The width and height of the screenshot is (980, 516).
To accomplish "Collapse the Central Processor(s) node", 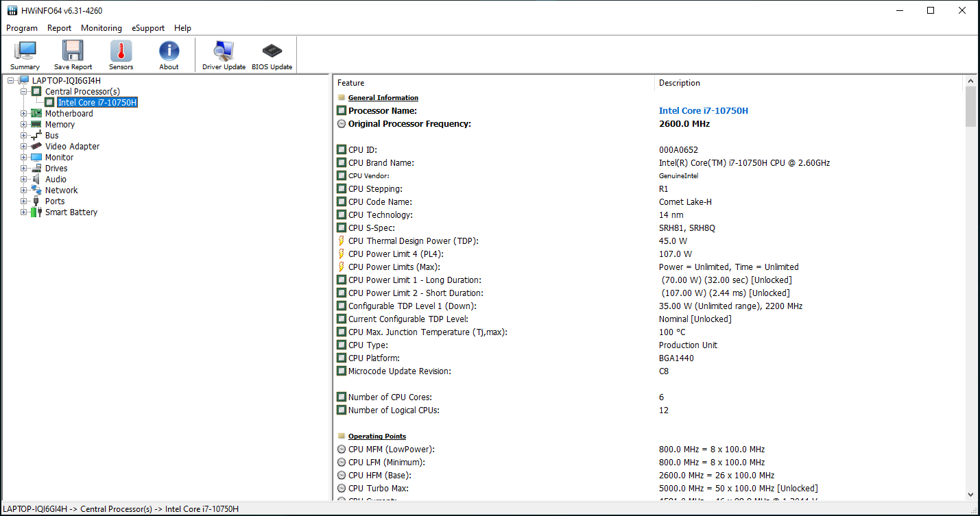I will [23, 92].
